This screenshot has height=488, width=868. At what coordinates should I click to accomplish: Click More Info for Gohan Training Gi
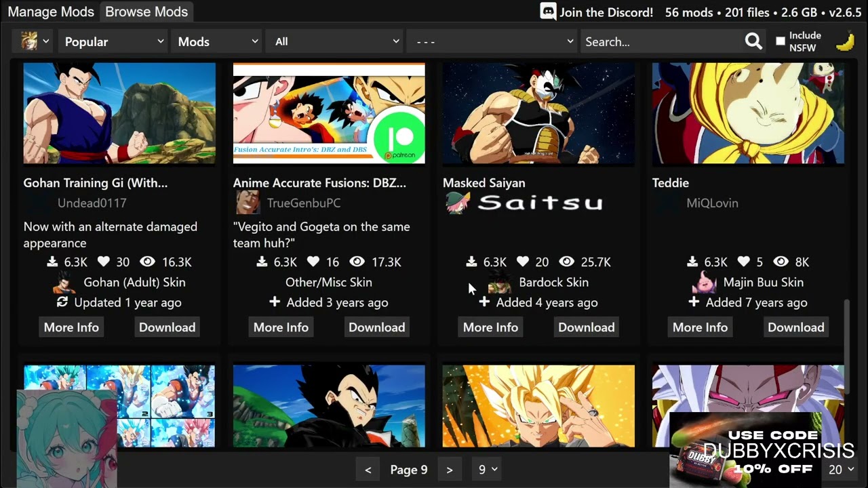click(x=71, y=327)
